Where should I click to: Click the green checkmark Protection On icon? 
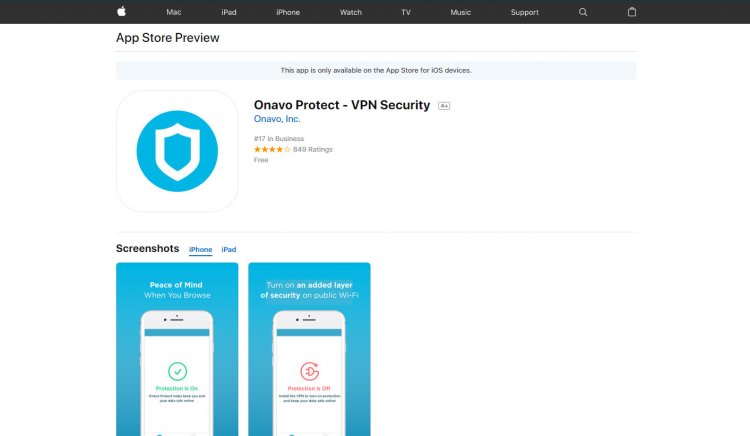tap(177, 371)
